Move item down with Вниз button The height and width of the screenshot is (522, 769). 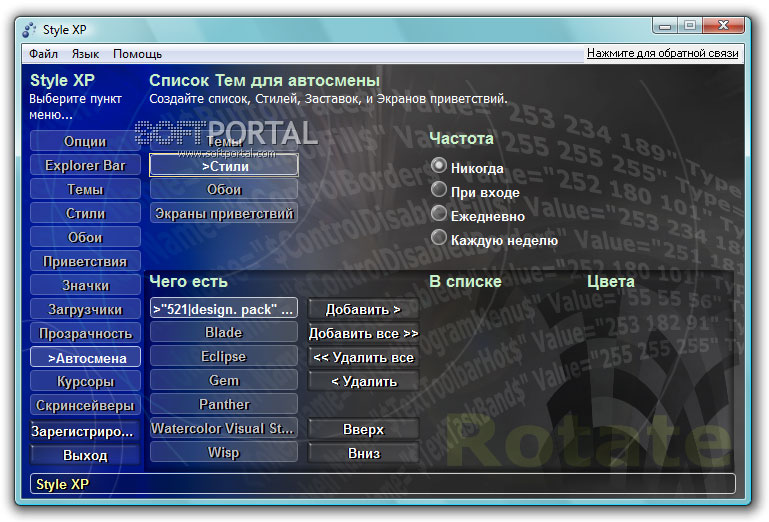363,453
